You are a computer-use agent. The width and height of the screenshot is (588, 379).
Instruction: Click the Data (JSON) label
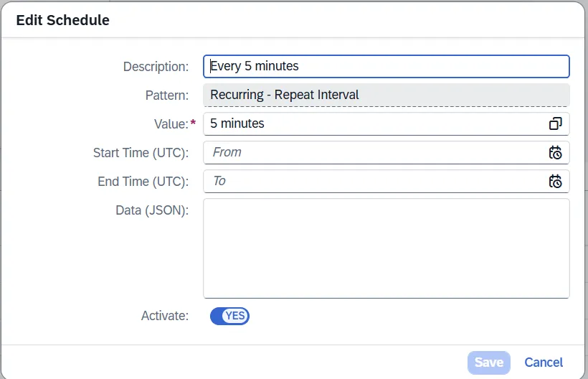152,210
